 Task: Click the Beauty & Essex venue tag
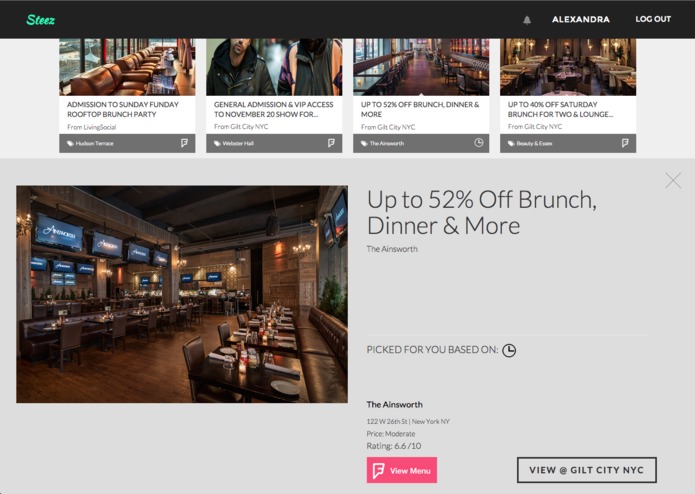(x=534, y=144)
